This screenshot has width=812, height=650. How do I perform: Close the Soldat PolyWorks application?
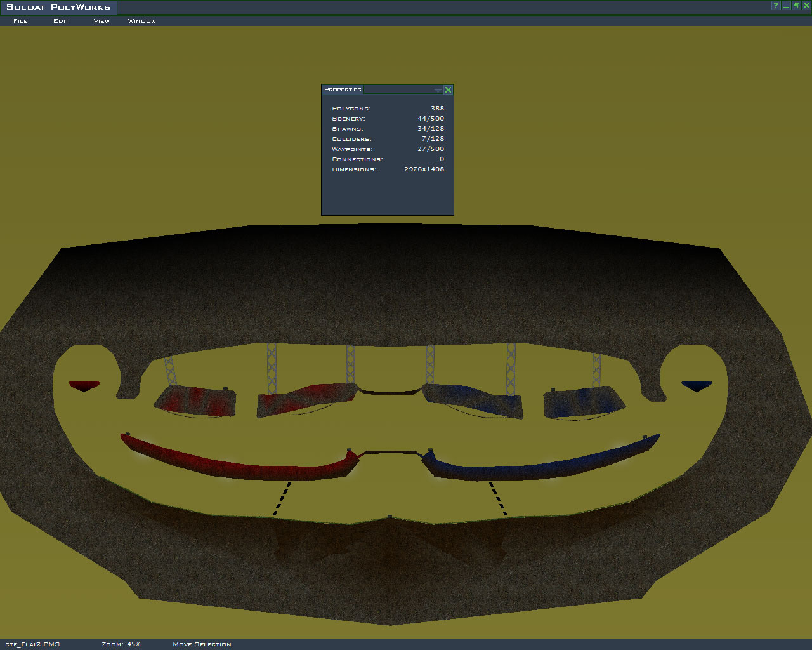pos(806,6)
